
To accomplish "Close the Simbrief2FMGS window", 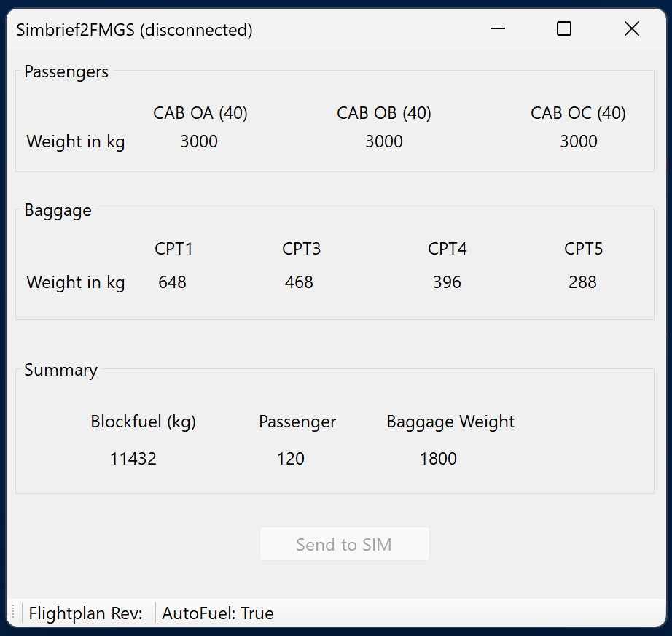I will point(632,29).
